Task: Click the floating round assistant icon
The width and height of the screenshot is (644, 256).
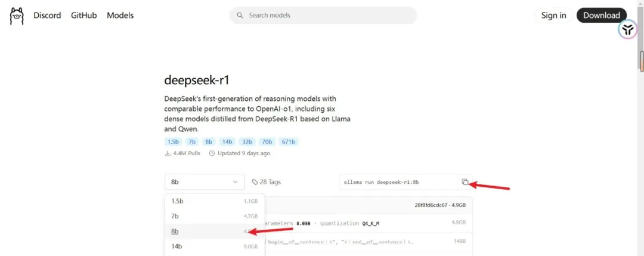Action: pos(627,29)
